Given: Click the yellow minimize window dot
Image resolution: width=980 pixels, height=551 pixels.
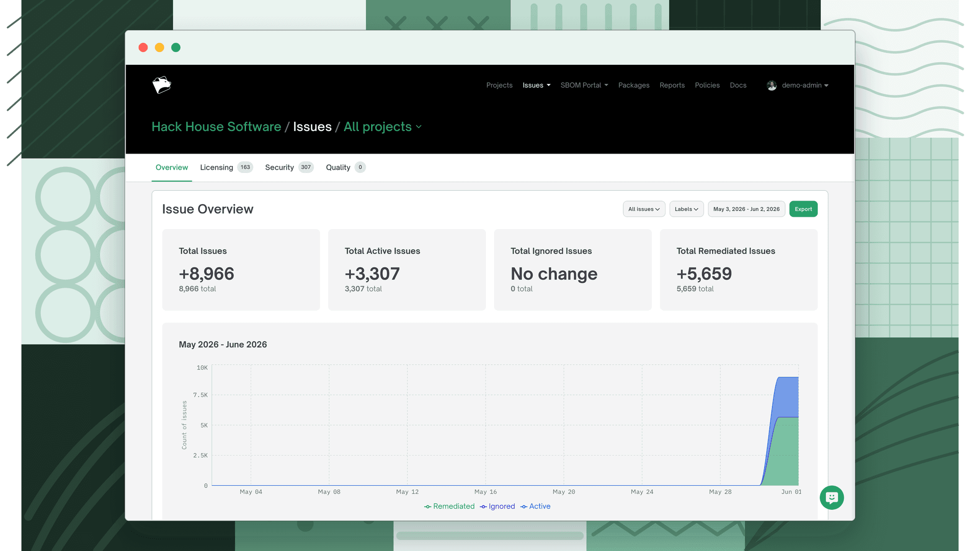Looking at the screenshot, I should (x=160, y=47).
